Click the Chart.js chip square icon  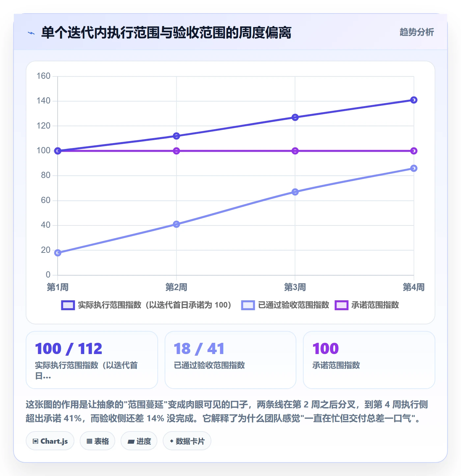pos(36,441)
